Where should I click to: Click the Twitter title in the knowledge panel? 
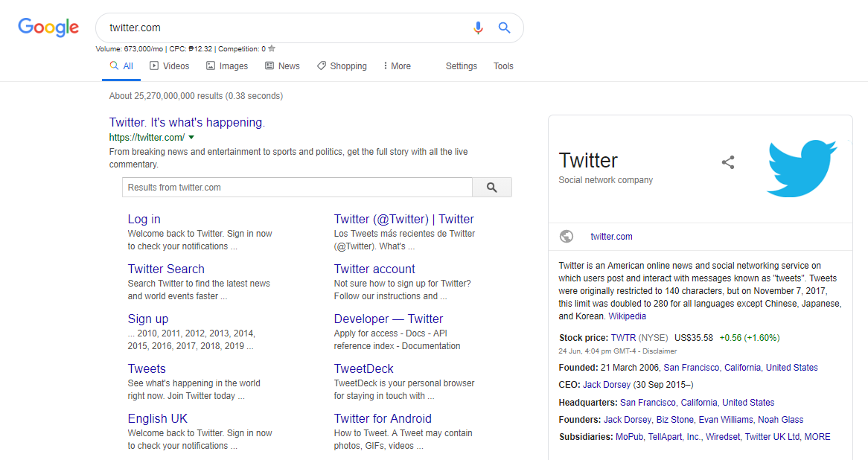pyautogui.click(x=588, y=161)
